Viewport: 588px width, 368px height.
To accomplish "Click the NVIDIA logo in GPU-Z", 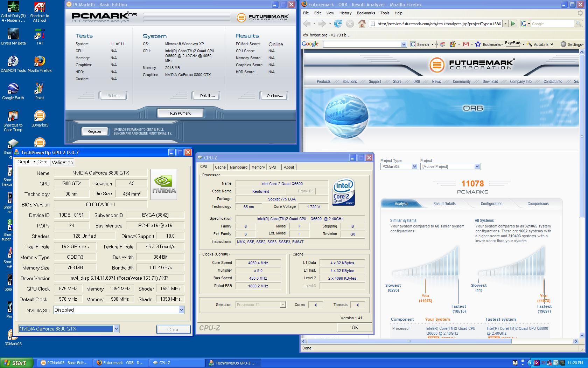I will [x=163, y=185].
